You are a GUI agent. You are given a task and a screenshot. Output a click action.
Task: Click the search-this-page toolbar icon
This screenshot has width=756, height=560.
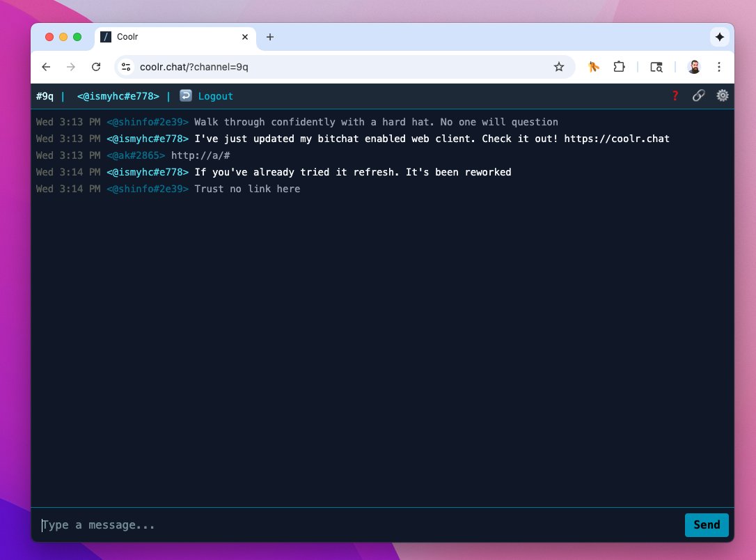655,66
